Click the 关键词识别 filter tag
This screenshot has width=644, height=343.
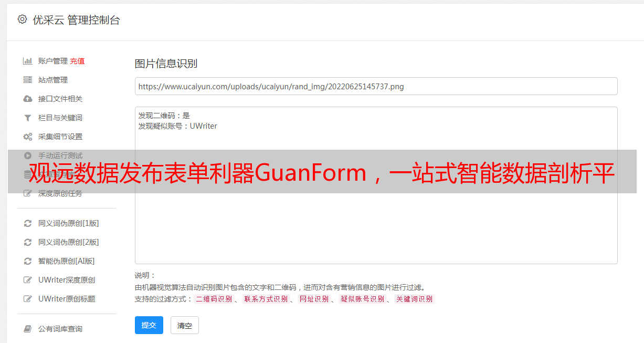point(415,299)
